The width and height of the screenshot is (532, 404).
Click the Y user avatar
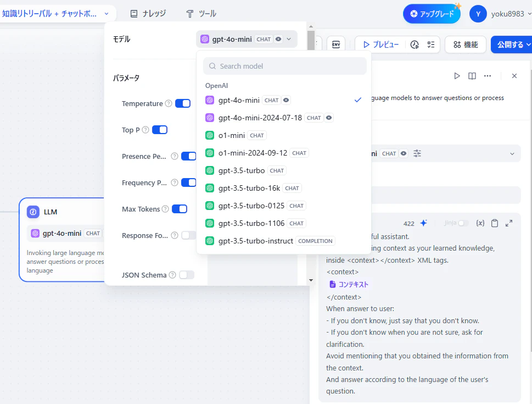[x=478, y=14]
